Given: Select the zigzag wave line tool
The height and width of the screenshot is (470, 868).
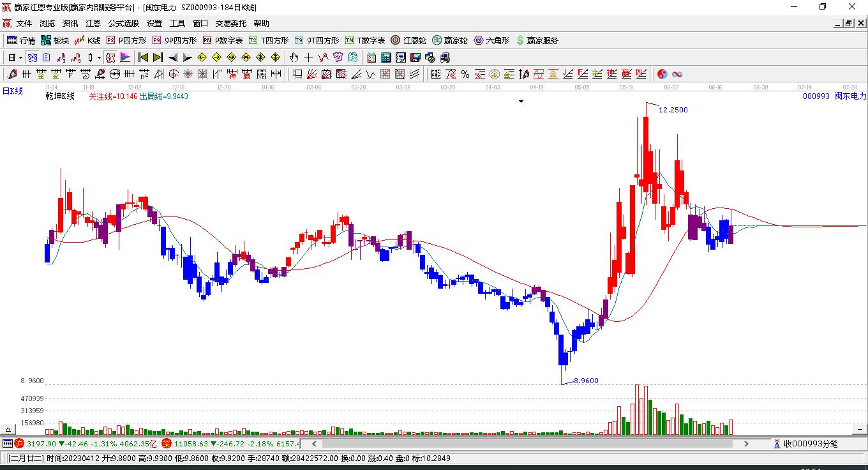Looking at the screenshot, I should tap(324, 57).
